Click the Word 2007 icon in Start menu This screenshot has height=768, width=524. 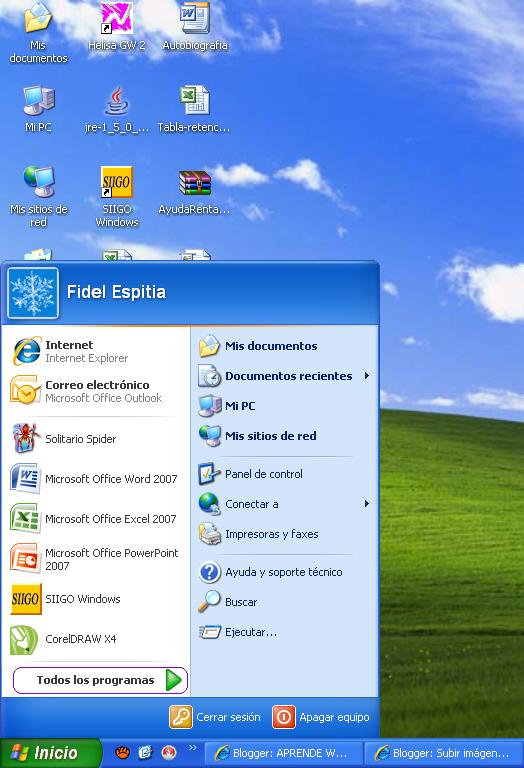(x=25, y=479)
